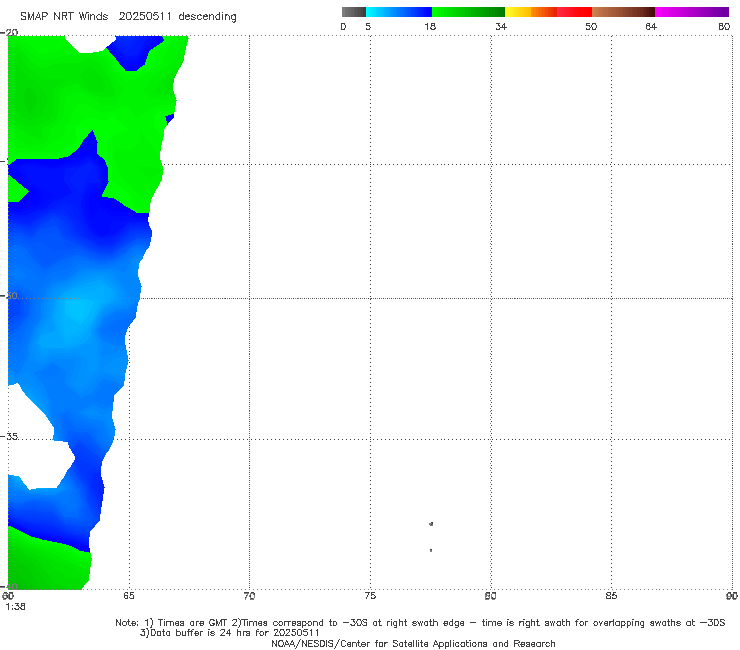
Task: Click the red segment of the color bar
Action: 574,12
